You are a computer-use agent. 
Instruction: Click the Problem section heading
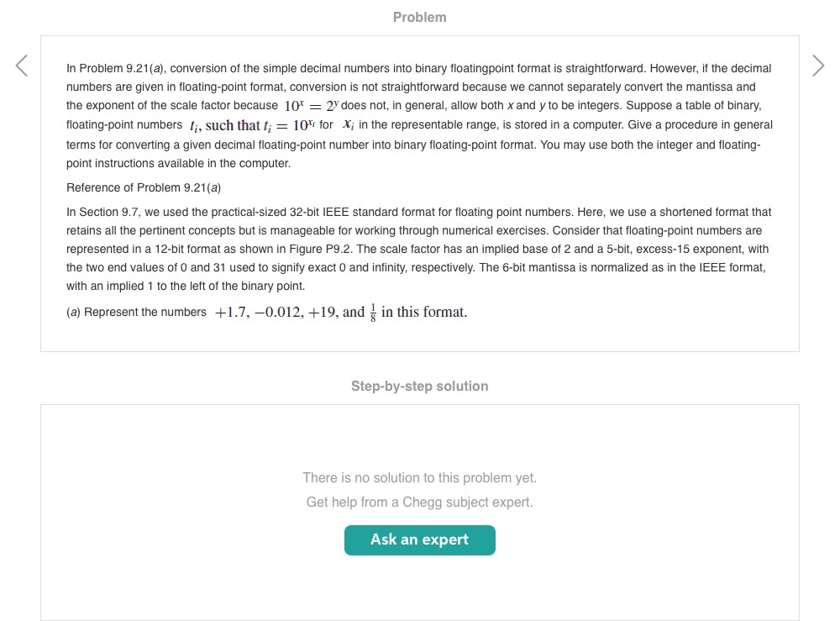419,17
